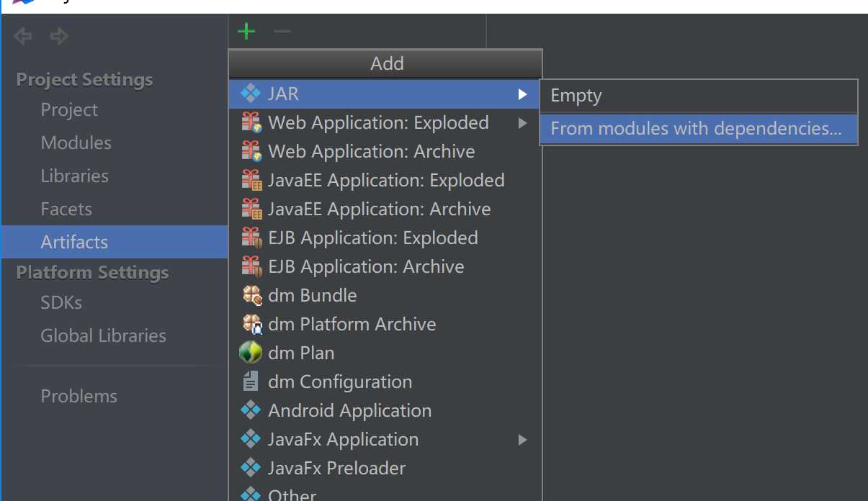
Task: Click the JavaEE Application: Exploded icon
Action: tap(251, 180)
